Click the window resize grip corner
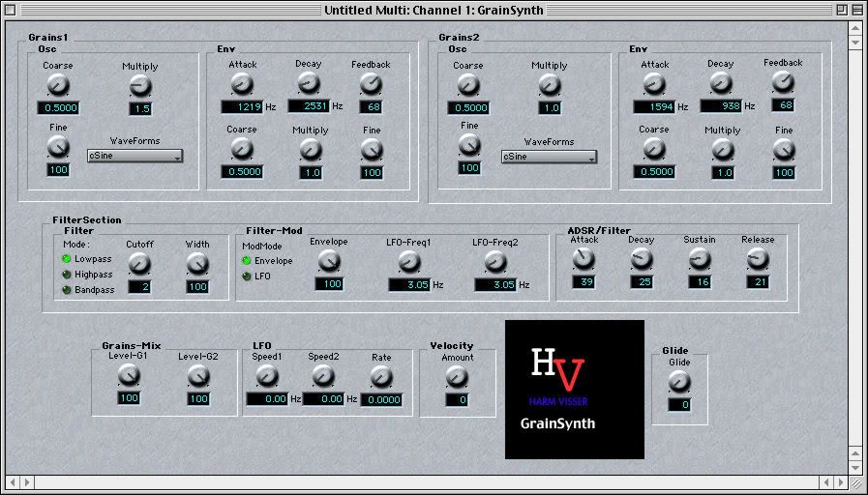Image resolution: width=868 pixels, height=495 pixels. [x=856, y=482]
